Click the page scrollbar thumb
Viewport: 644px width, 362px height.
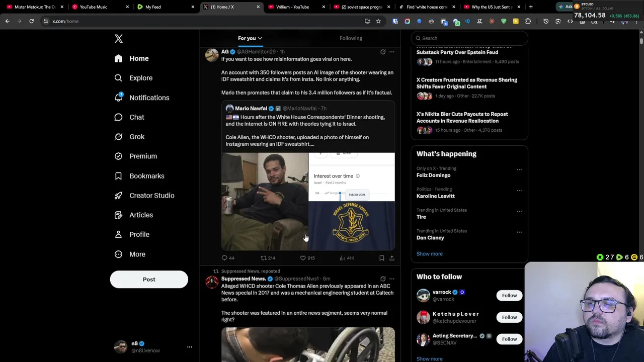point(641,40)
